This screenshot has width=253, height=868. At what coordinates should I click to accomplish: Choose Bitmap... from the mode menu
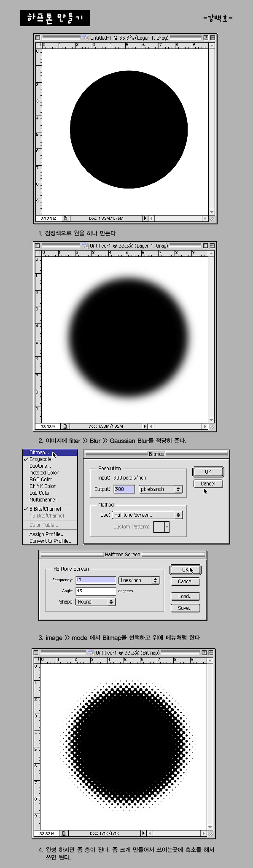point(39,453)
